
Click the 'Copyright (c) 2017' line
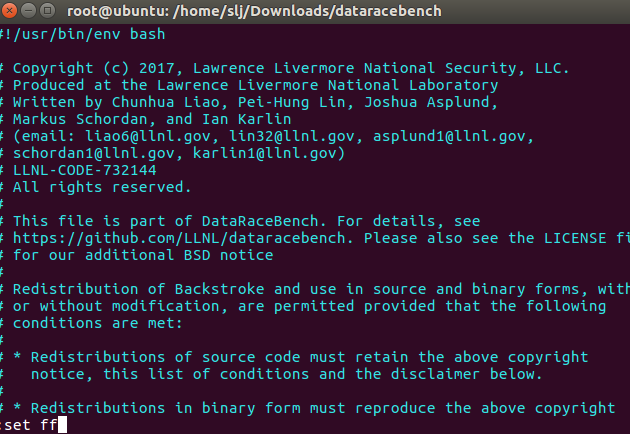[285, 68]
